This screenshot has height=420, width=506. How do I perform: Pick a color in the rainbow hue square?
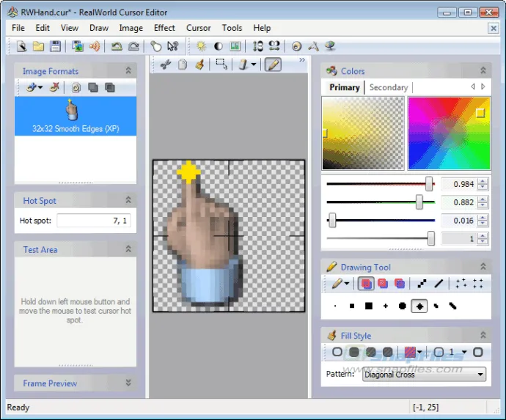point(449,133)
